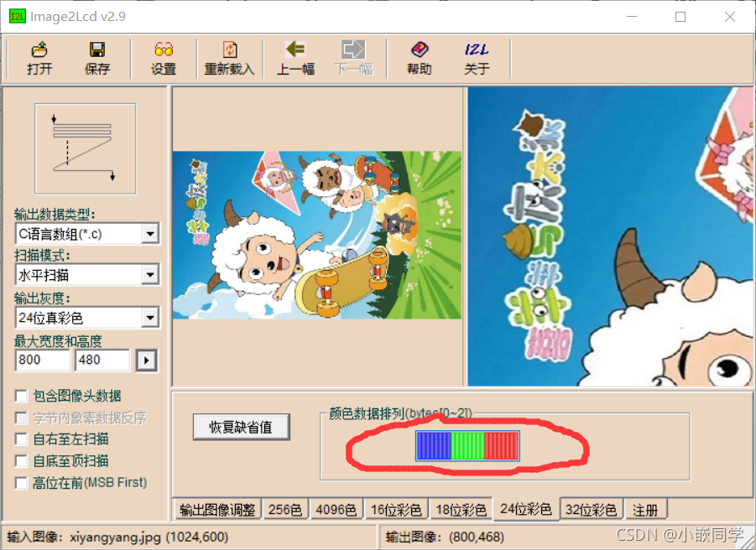
Task: Switch to 注册 tab
Action: point(645,510)
